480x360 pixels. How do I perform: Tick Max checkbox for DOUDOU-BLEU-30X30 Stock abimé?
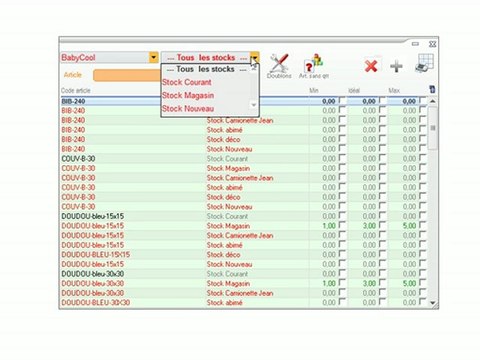click(x=422, y=302)
